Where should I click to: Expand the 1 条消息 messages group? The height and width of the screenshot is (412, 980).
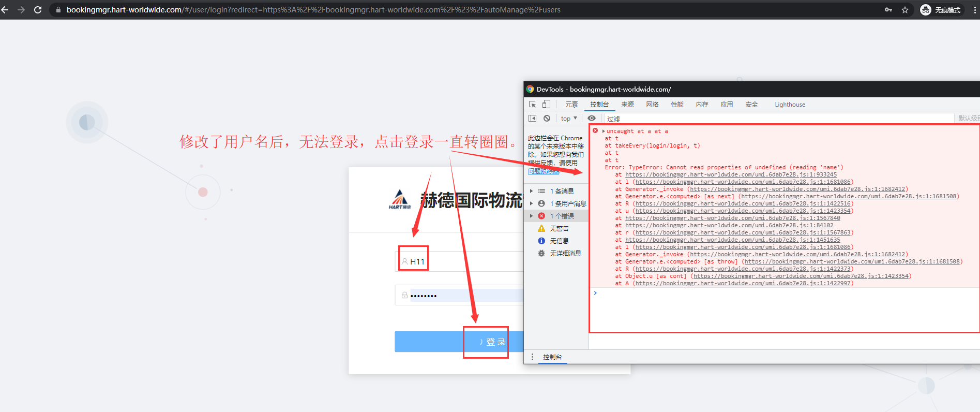pyautogui.click(x=531, y=191)
